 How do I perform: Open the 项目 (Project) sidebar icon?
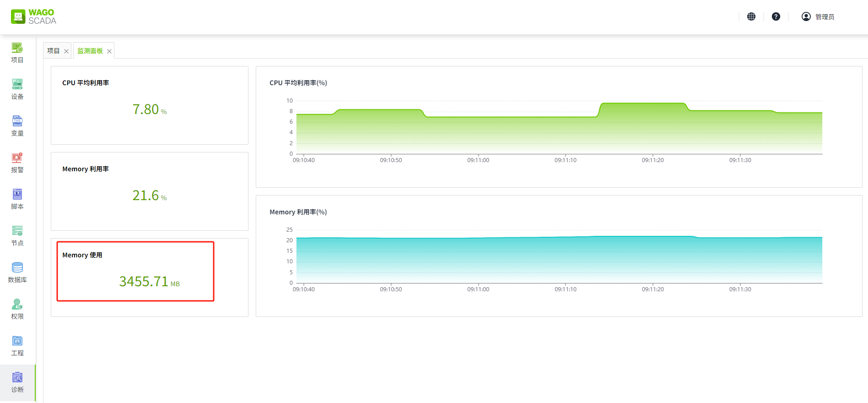pos(17,53)
